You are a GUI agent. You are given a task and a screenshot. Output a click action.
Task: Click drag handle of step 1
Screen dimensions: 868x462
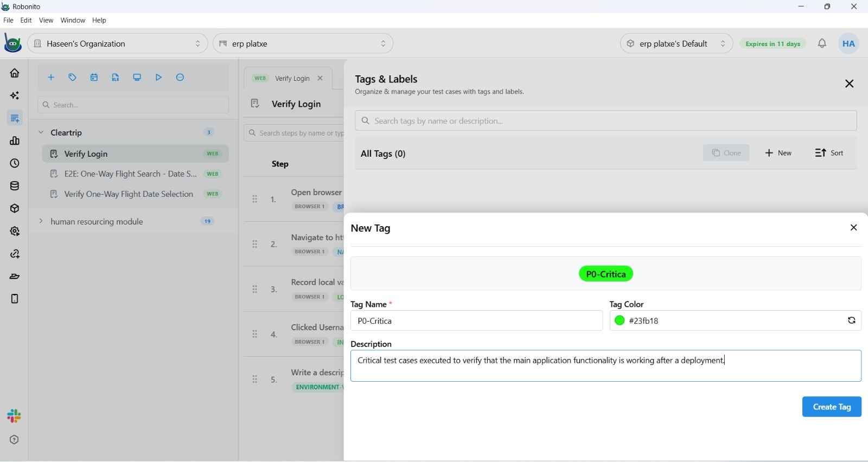point(254,199)
